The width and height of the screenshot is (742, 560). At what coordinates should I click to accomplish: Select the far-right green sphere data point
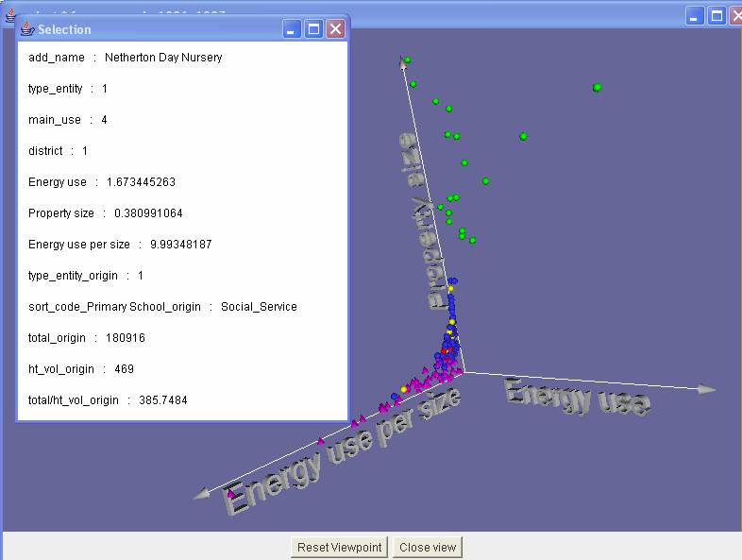point(597,88)
